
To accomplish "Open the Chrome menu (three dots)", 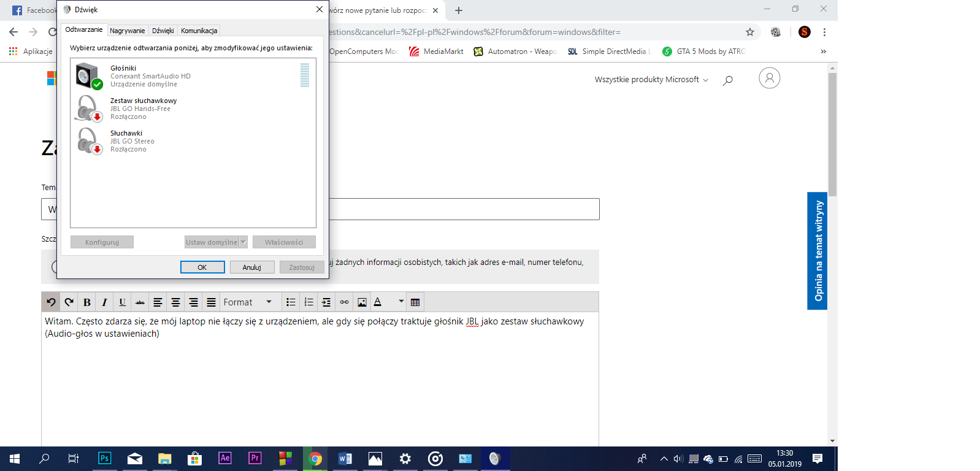I will [824, 32].
